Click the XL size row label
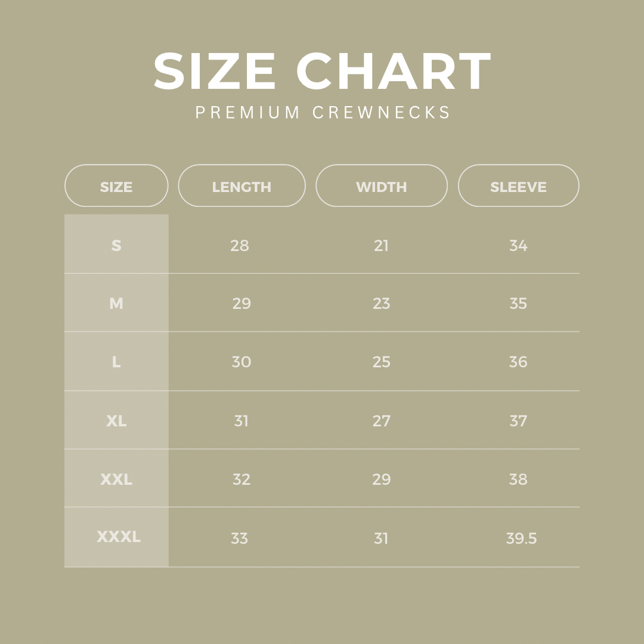The width and height of the screenshot is (644, 644). click(x=116, y=420)
